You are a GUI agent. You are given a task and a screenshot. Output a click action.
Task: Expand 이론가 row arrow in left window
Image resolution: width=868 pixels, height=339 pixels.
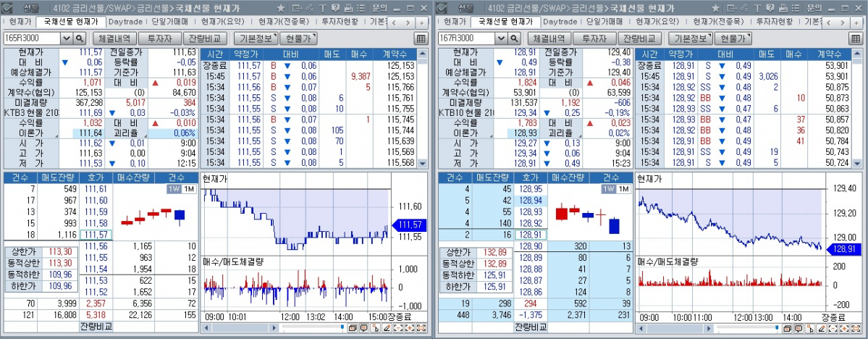tap(57, 136)
